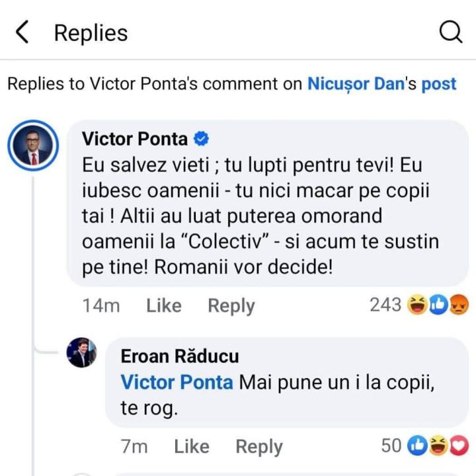Click Eroan Răducu's author name
This screenshot has height=476, width=476.
[x=180, y=356]
